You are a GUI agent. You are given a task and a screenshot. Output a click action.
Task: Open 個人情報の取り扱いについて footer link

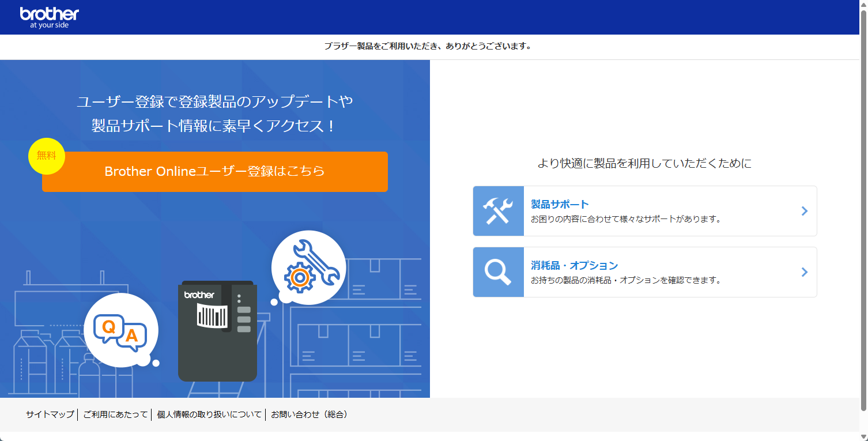(209, 414)
